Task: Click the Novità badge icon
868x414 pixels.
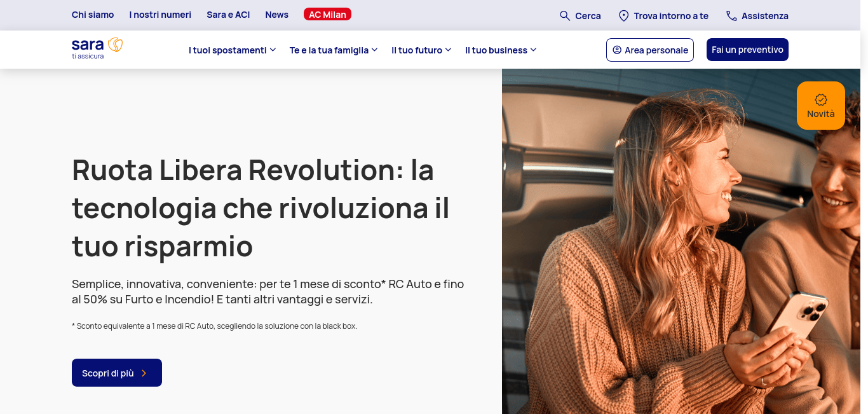Action: tap(821, 100)
